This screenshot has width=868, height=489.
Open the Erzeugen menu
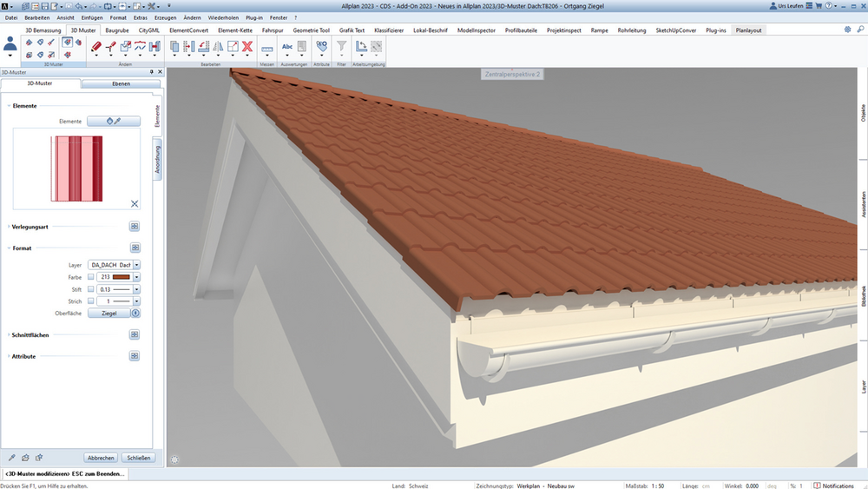[x=165, y=17]
